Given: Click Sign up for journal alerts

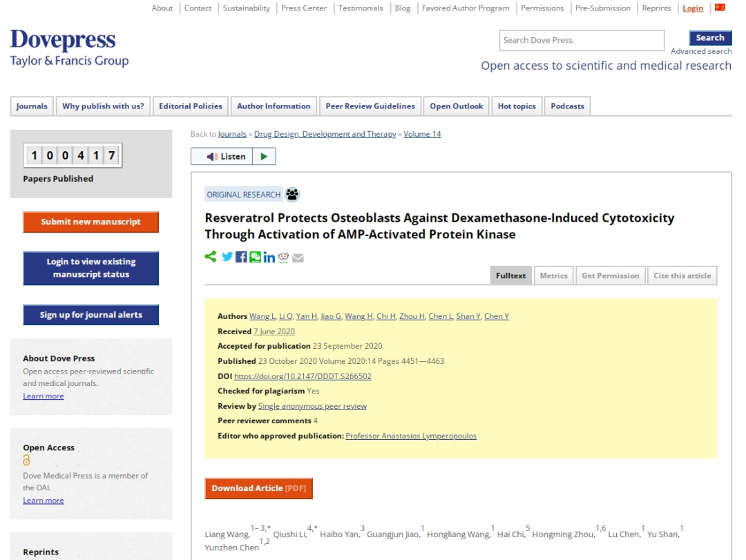Looking at the screenshot, I should (x=91, y=314).
